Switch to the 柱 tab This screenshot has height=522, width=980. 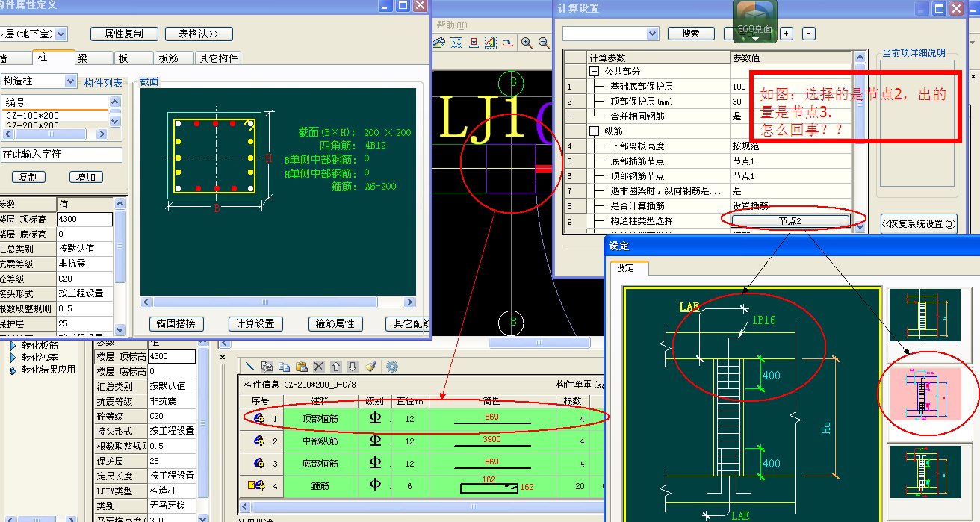(54, 58)
